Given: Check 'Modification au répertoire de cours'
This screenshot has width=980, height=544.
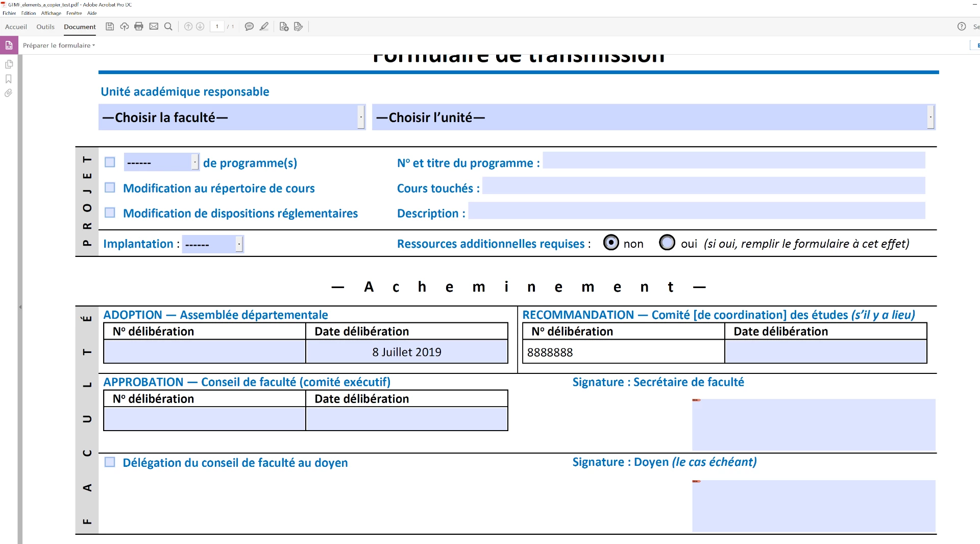Looking at the screenshot, I should (110, 187).
